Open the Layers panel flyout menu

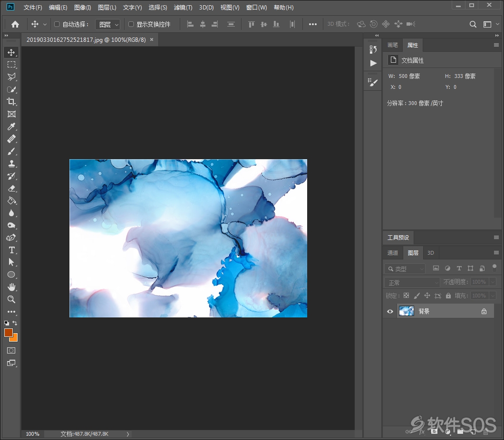[x=496, y=253]
